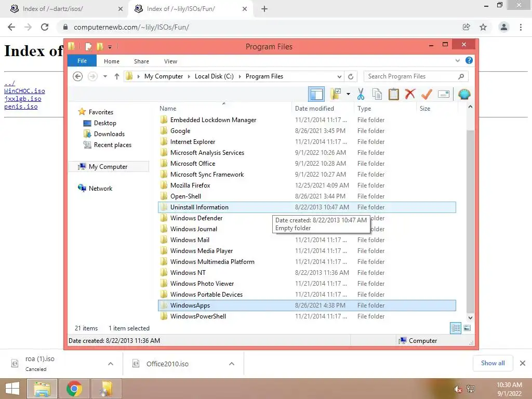Open the View ribbon tab
Screen dimensions: 532x399
click(170, 61)
